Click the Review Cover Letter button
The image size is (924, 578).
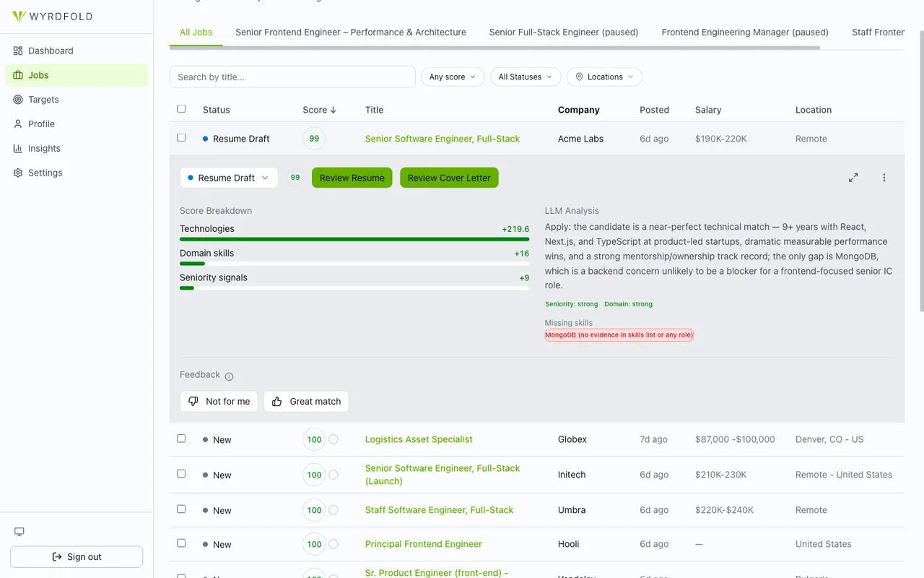[449, 178]
